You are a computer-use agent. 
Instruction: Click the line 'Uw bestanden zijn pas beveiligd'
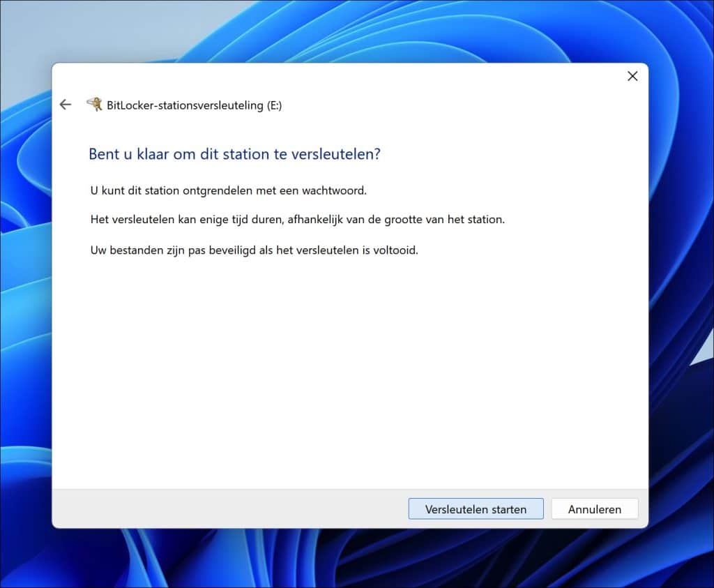(254, 250)
